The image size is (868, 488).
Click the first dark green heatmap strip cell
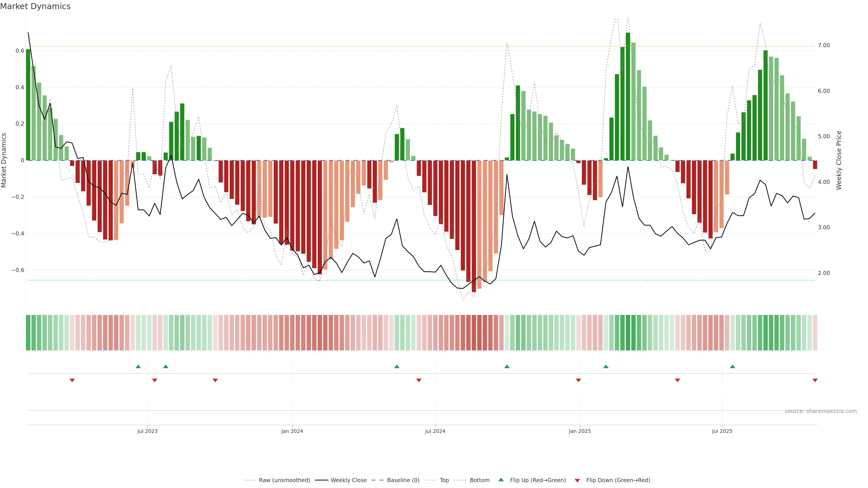click(28, 332)
